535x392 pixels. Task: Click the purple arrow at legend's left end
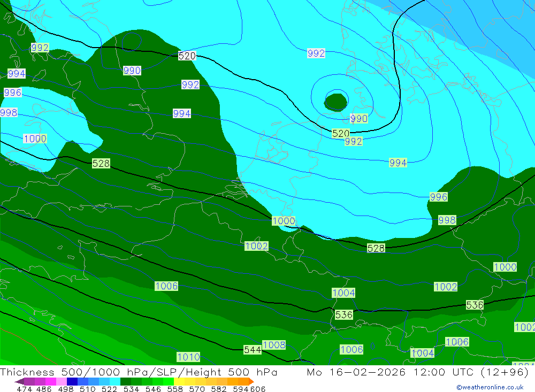[x=19, y=381]
